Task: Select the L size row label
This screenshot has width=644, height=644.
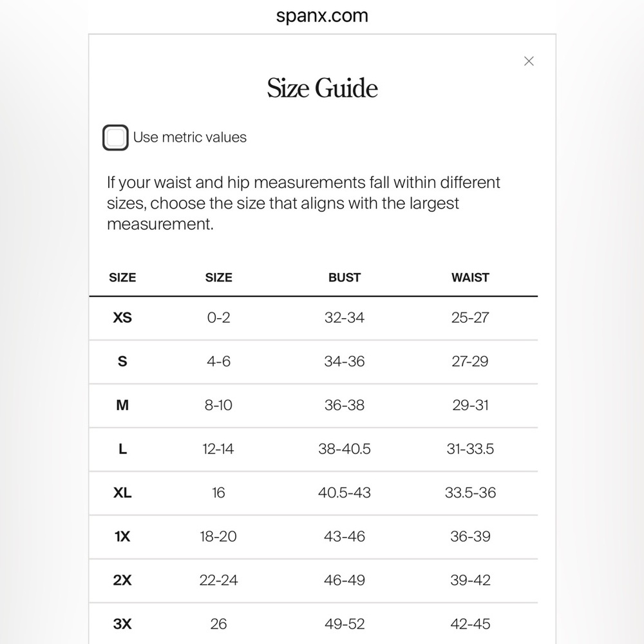Action: (x=122, y=449)
